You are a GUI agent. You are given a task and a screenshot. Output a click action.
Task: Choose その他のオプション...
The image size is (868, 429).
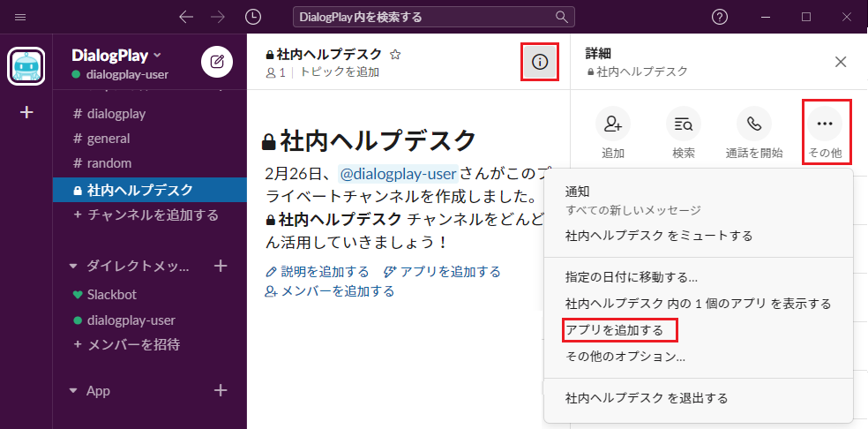698,357
